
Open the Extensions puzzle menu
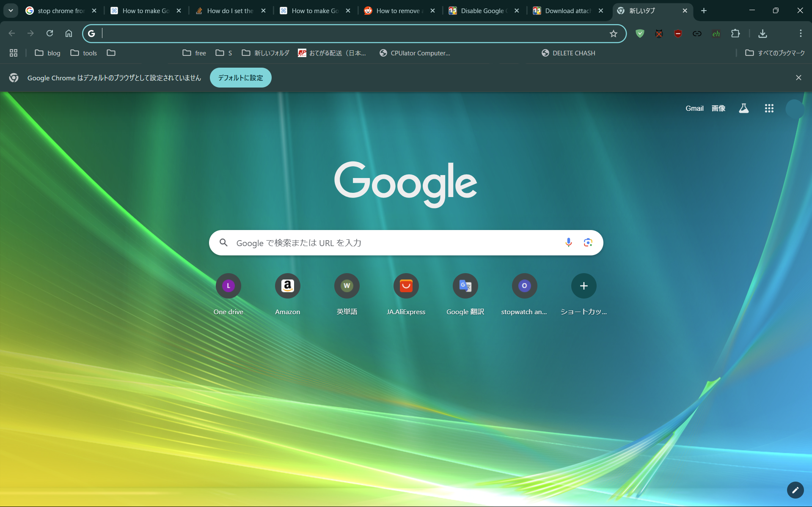click(735, 33)
